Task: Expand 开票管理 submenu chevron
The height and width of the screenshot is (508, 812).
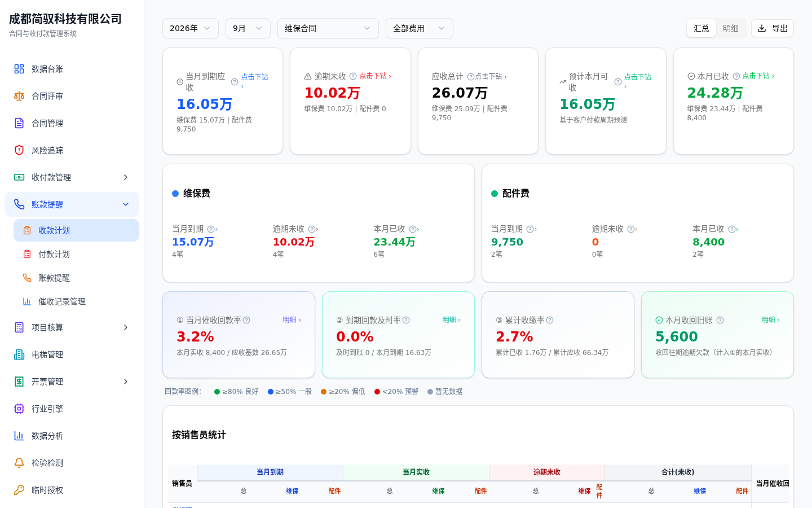Action: (126, 382)
